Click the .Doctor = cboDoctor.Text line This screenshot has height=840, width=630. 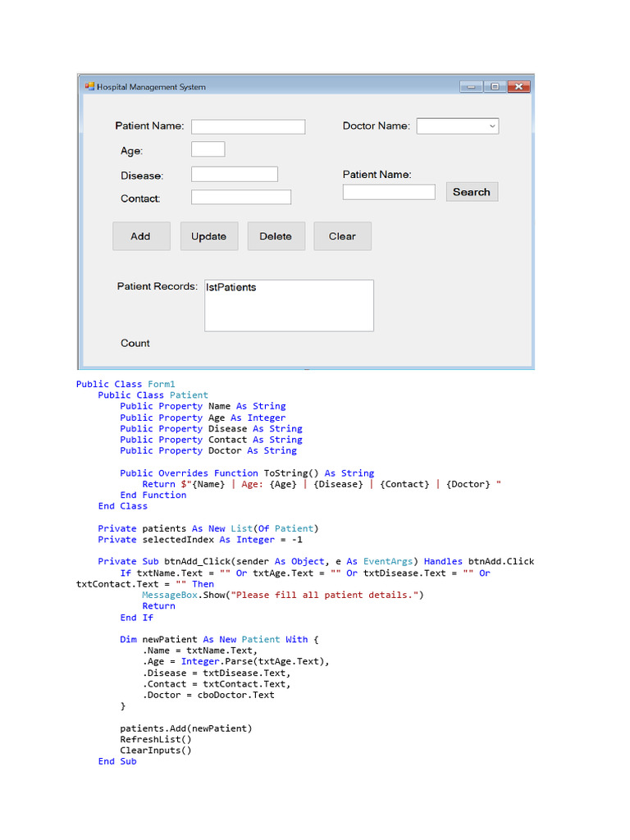pyautogui.click(x=208, y=696)
